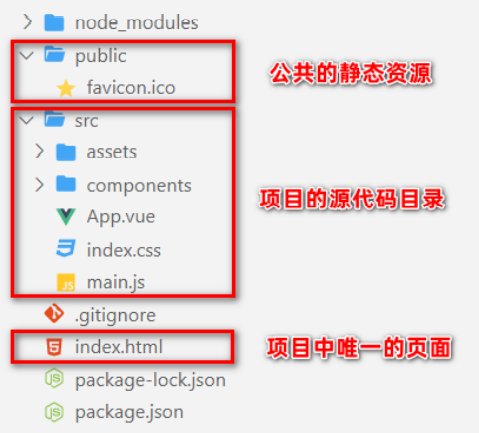Expand the assets folder chevron
The height and width of the screenshot is (433, 479).
tap(40, 151)
